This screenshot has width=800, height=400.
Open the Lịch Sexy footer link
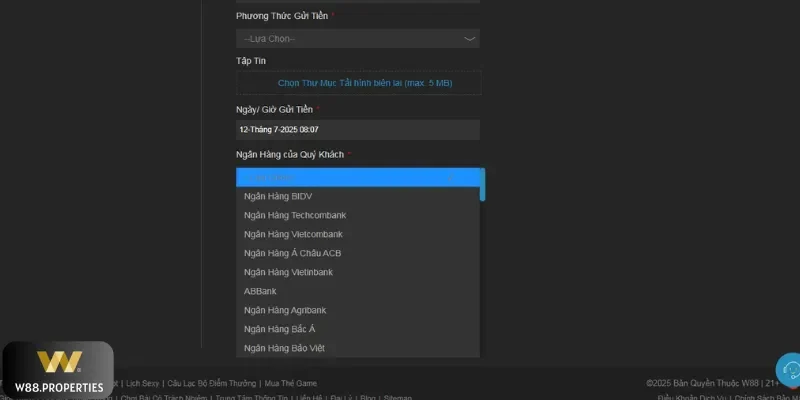(143, 383)
